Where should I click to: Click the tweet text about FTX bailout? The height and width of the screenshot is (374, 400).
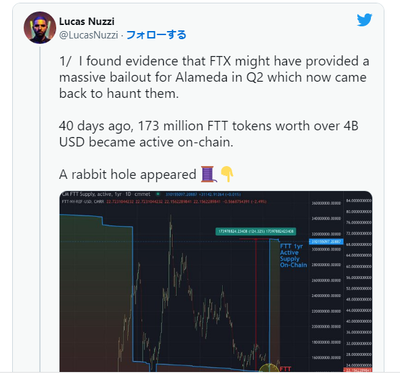tap(214, 77)
